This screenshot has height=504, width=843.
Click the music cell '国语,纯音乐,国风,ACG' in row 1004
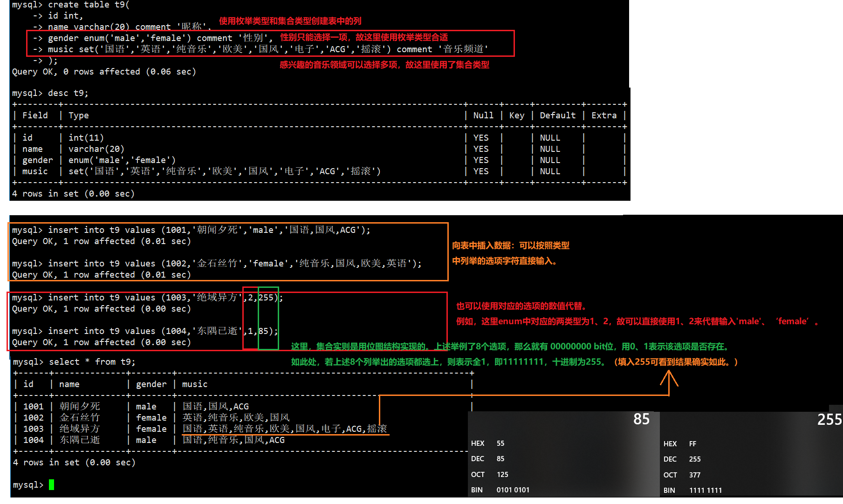click(x=233, y=440)
